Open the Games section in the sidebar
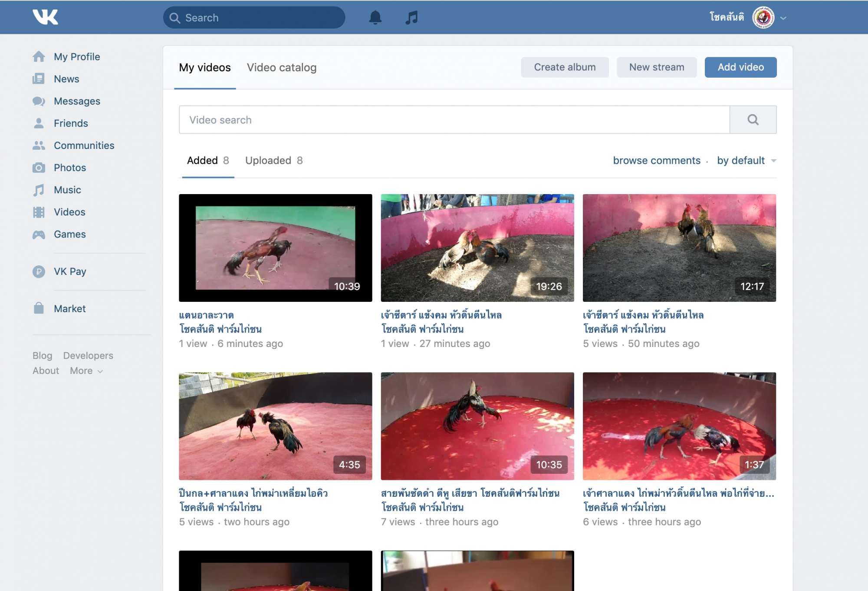Image resolution: width=868 pixels, height=591 pixels. click(69, 234)
